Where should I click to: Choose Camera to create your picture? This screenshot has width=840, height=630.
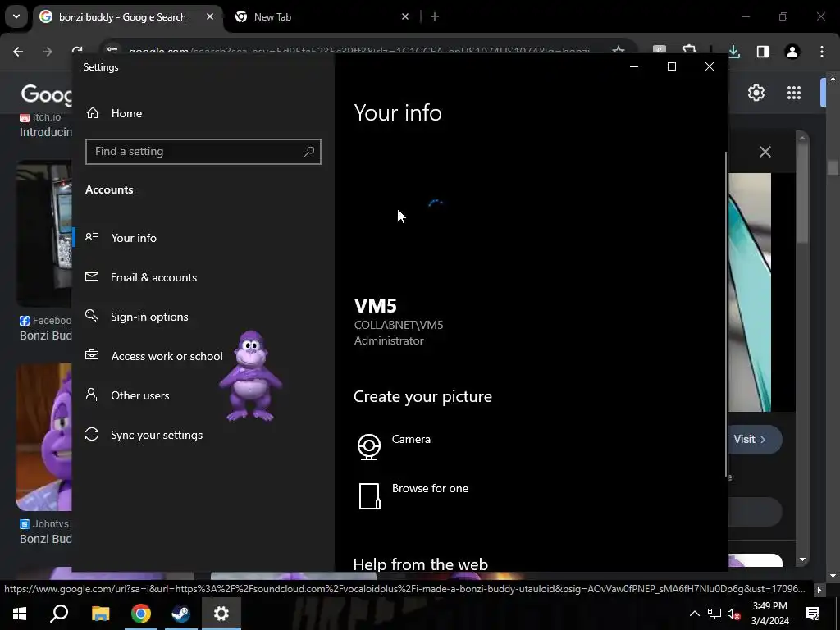click(411, 440)
